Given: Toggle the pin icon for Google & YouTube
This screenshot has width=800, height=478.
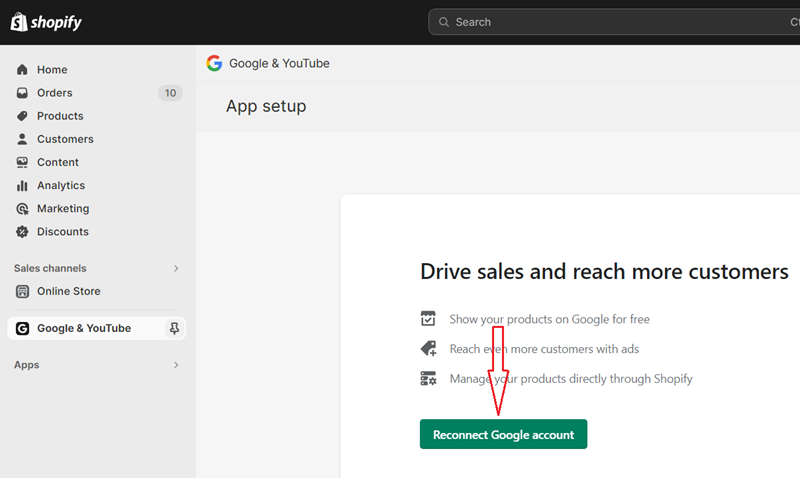Looking at the screenshot, I should pyautogui.click(x=174, y=328).
